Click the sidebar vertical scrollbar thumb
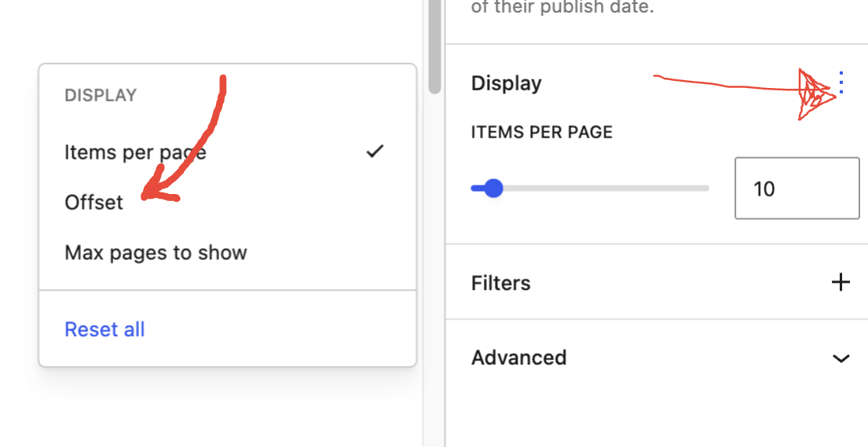The image size is (868, 447). (435, 47)
